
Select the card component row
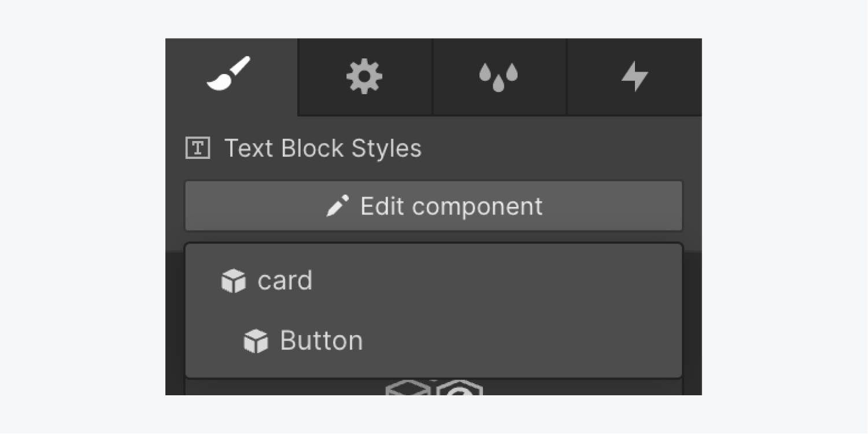click(x=434, y=281)
